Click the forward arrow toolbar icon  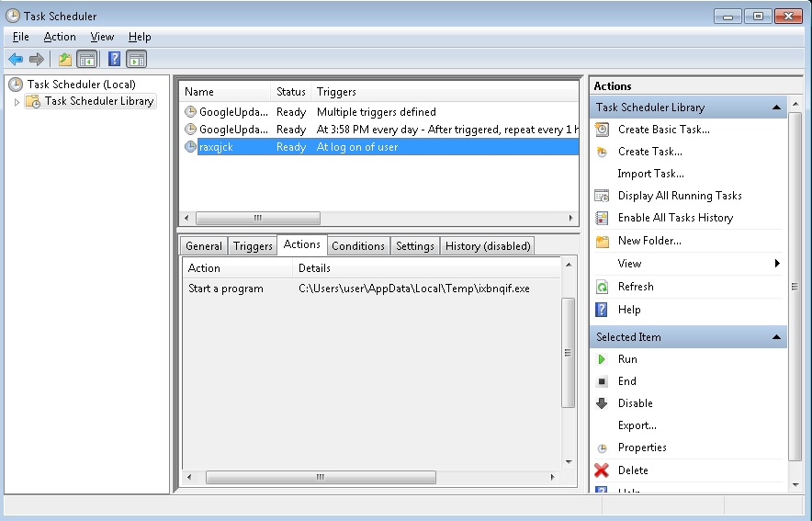(36, 59)
